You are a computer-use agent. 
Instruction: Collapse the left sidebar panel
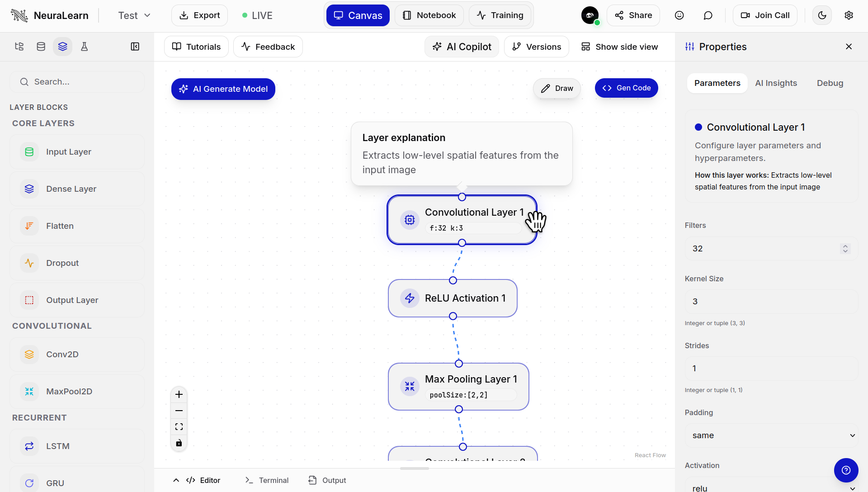click(135, 46)
